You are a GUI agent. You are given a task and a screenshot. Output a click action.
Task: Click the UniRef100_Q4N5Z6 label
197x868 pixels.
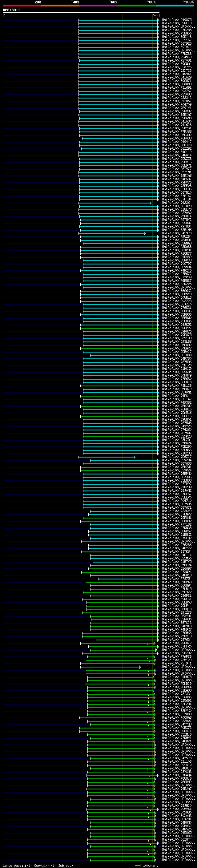(177, 830)
